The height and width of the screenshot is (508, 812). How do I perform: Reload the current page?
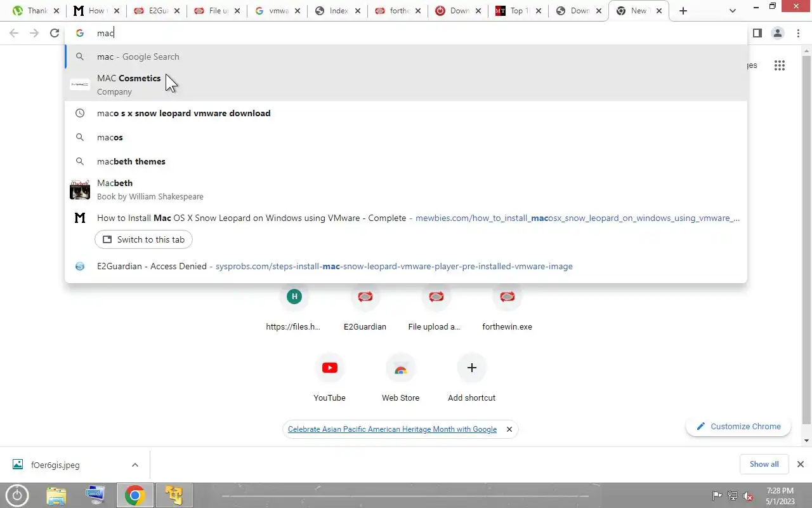(x=55, y=33)
